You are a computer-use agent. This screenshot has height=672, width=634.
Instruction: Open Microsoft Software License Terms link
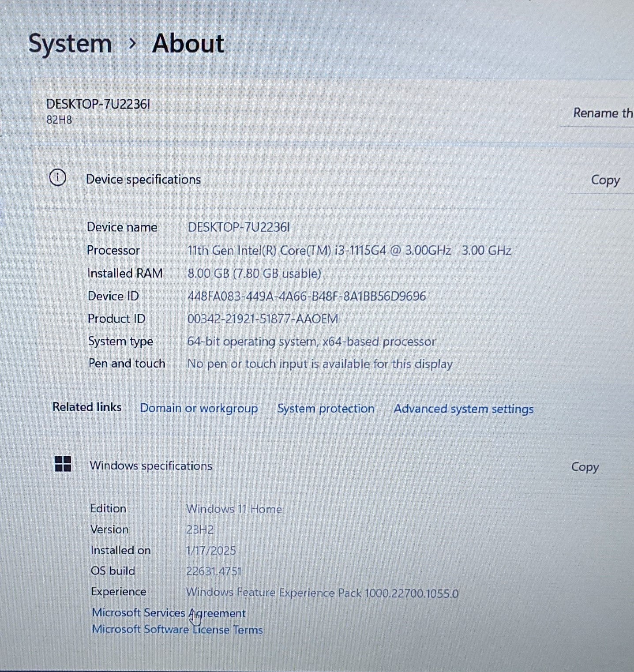pos(177,629)
